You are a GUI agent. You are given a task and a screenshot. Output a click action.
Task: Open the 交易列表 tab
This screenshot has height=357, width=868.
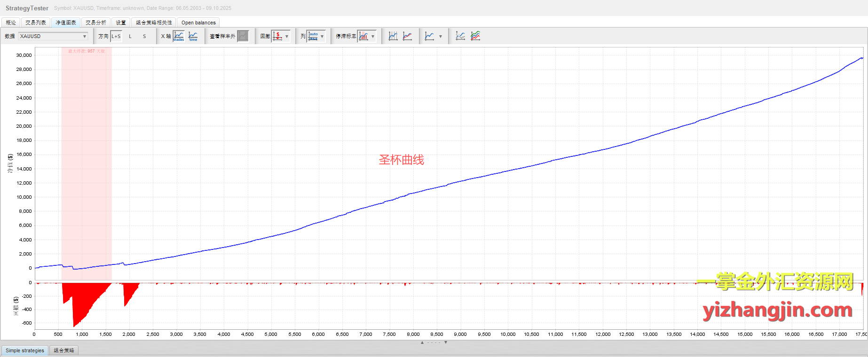pos(36,23)
